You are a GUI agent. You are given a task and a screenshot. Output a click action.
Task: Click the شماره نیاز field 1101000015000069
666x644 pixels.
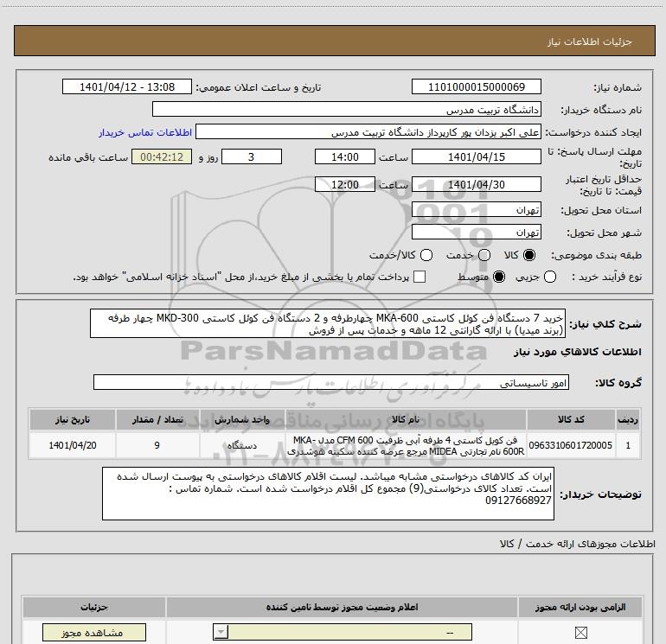pos(476,86)
